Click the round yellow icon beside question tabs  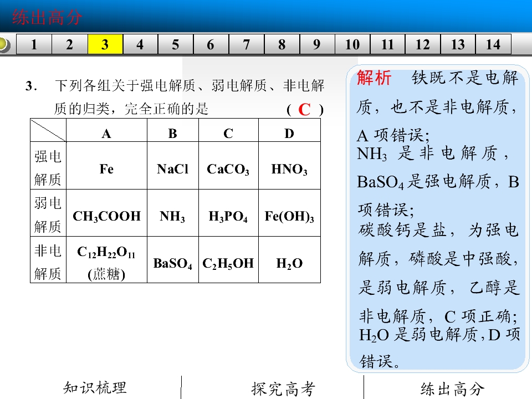coord(4,44)
